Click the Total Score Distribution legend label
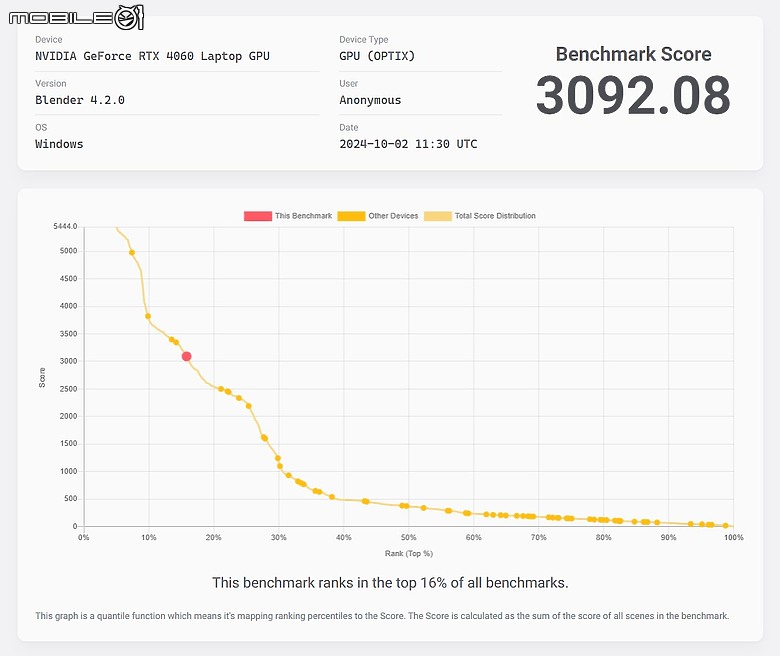 (495, 216)
